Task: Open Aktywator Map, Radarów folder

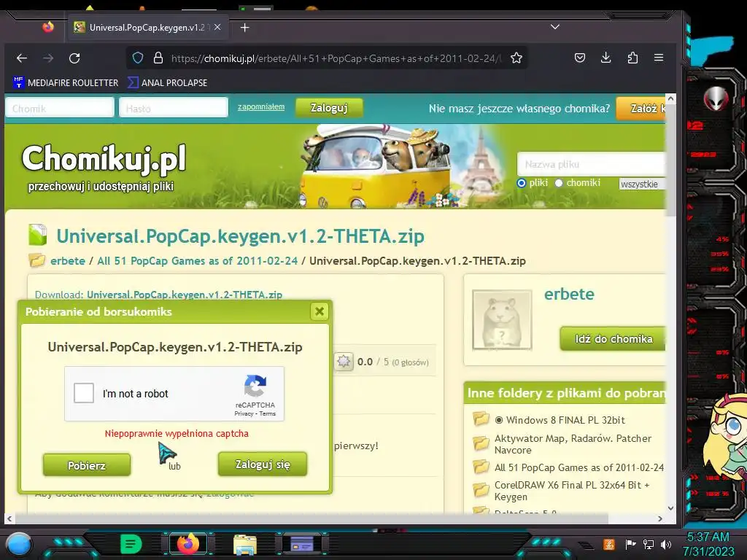Action: click(573, 444)
